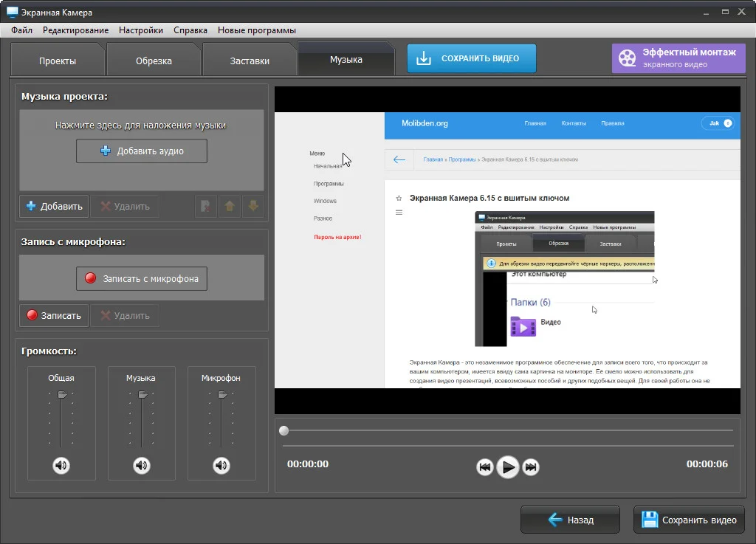Move audio track down with arrow icon
The image size is (756, 544).
coord(253,207)
